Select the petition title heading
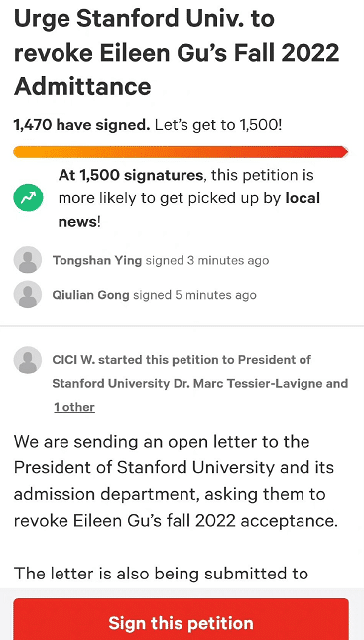 point(177,53)
